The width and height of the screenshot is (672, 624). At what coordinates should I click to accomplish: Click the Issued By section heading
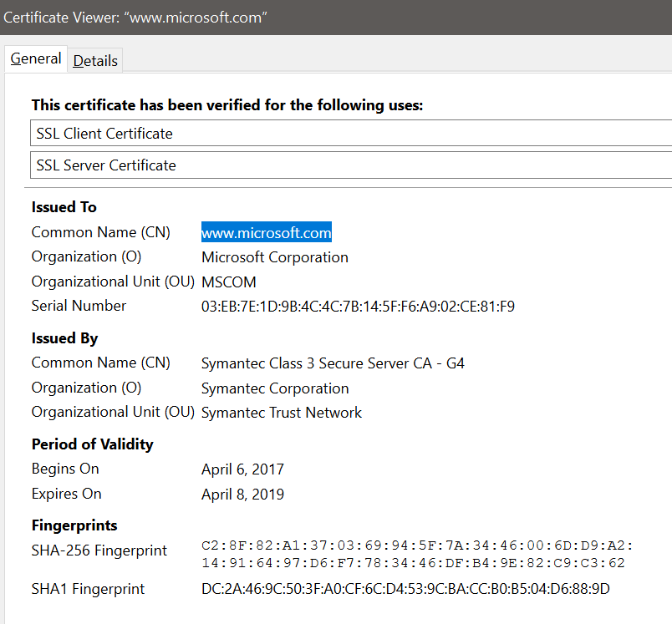(x=64, y=338)
